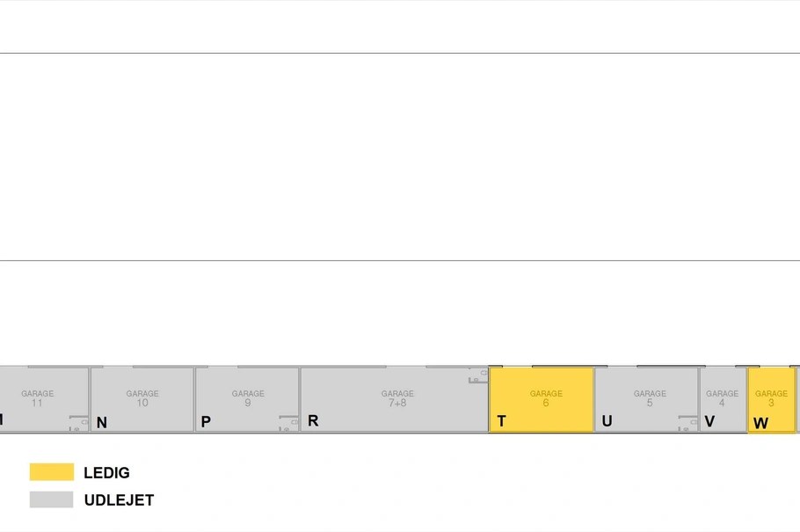Click the letter N label
This screenshot has width=800, height=532.
click(x=101, y=423)
